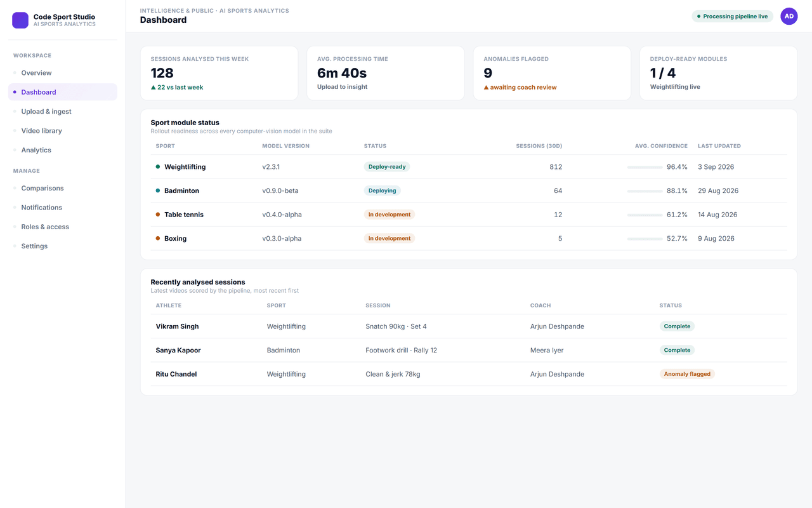Click the Anomaly flagged status badge
Screen dimensions: 812x508
coord(687,374)
